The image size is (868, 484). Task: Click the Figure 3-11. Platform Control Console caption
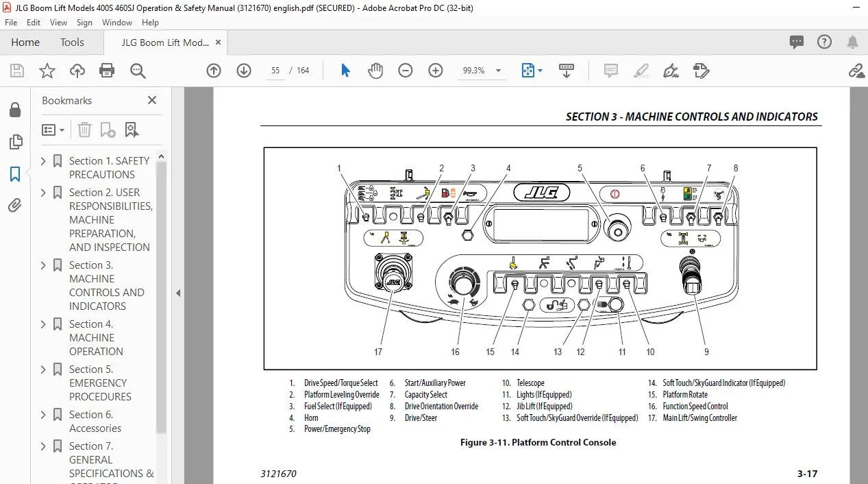click(538, 442)
